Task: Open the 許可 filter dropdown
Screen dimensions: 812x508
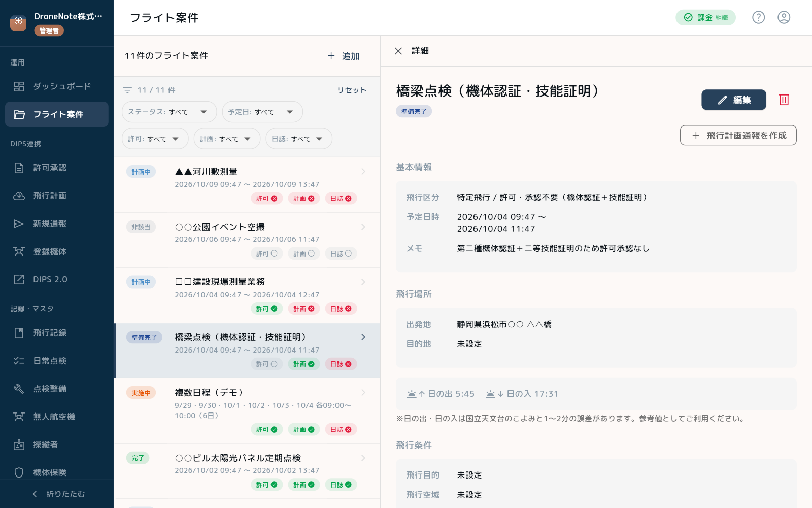Action: pyautogui.click(x=155, y=139)
